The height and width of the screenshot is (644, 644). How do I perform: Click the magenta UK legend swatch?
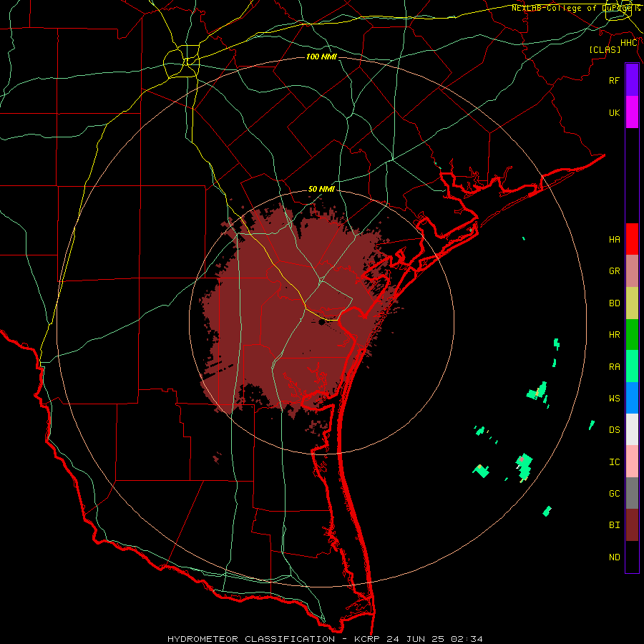(632, 112)
